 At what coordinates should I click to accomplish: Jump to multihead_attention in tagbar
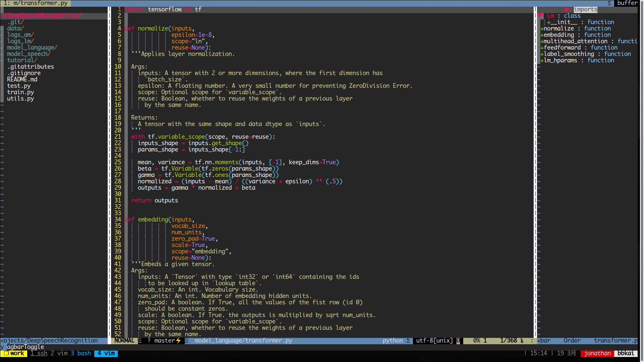575,41
